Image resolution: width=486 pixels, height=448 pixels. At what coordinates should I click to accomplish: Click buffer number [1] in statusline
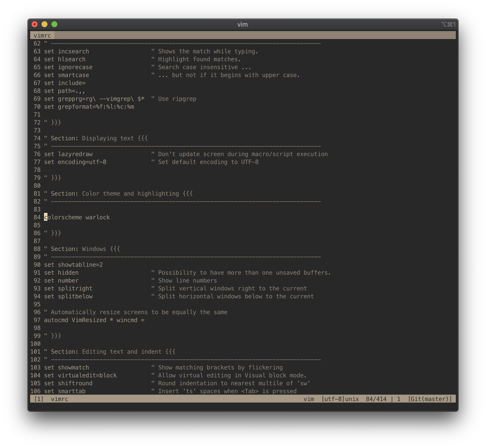click(39, 399)
